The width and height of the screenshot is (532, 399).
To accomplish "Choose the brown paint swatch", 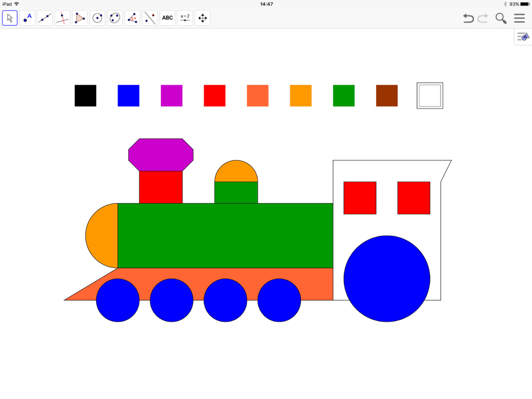I will pos(386,95).
